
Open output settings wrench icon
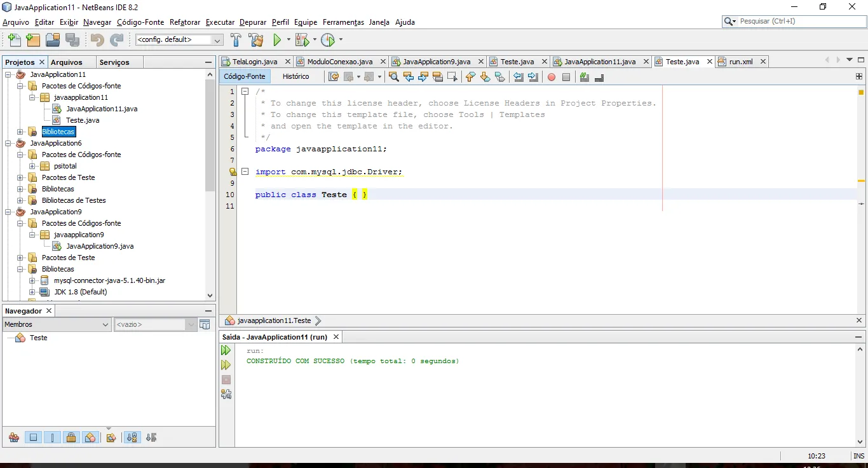[x=226, y=394]
